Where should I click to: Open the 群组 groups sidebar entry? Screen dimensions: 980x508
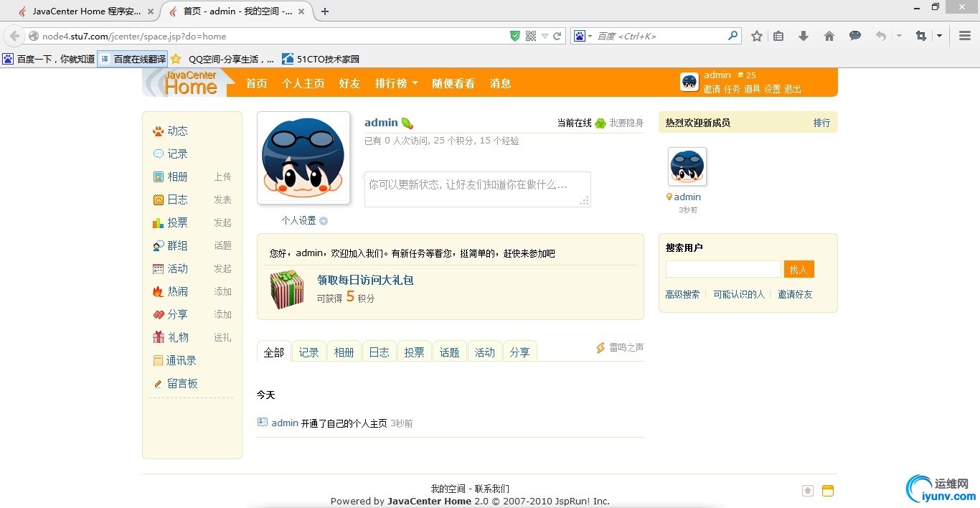click(176, 245)
